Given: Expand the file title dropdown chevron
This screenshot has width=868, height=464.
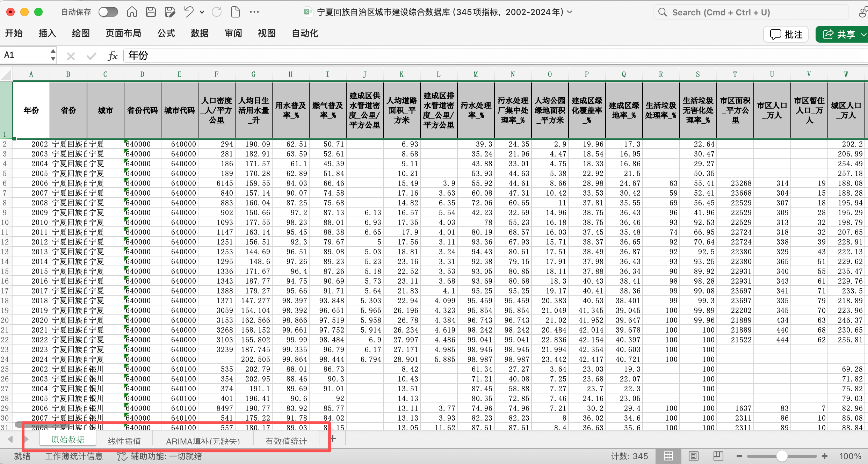Looking at the screenshot, I should (570, 12).
